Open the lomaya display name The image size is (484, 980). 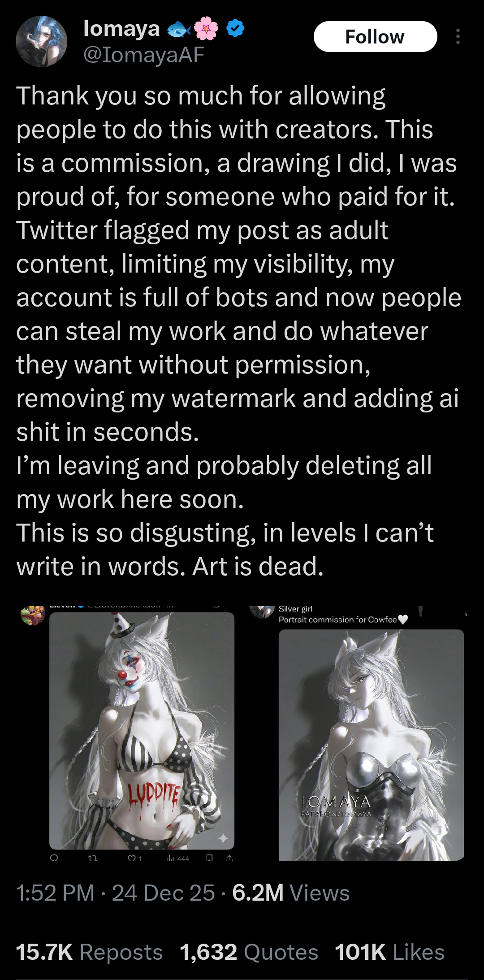pyautogui.click(x=121, y=29)
